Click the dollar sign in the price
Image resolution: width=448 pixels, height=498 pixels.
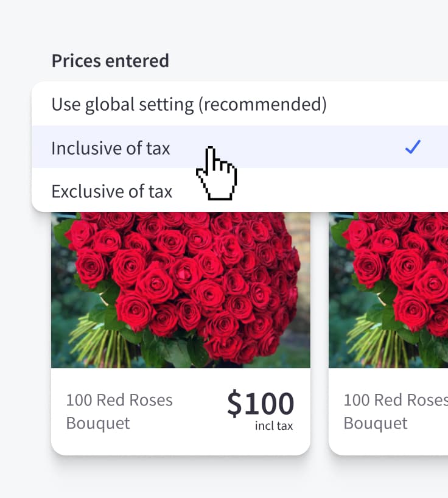pos(234,404)
